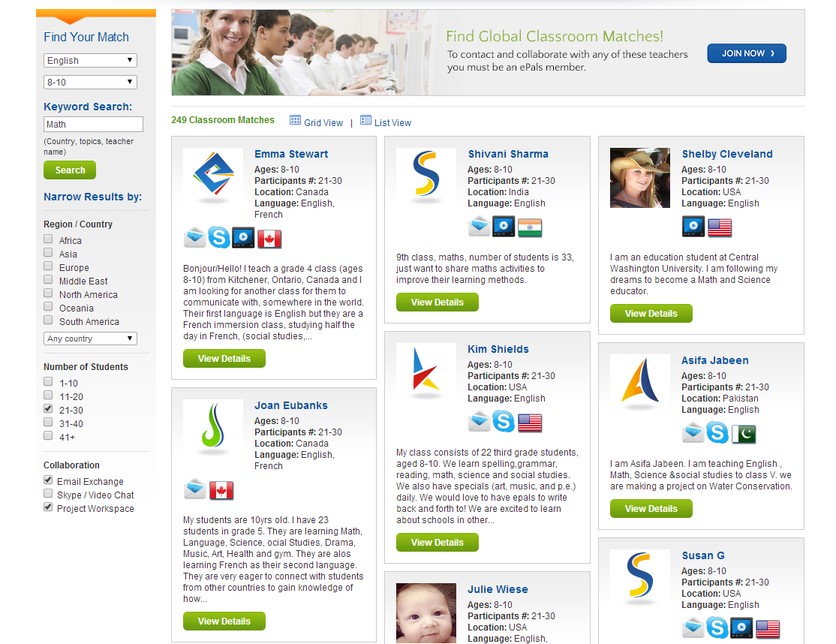Open the English language dropdown
The height and width of the screenshot is (644, 836).
(x=90, y=60)
